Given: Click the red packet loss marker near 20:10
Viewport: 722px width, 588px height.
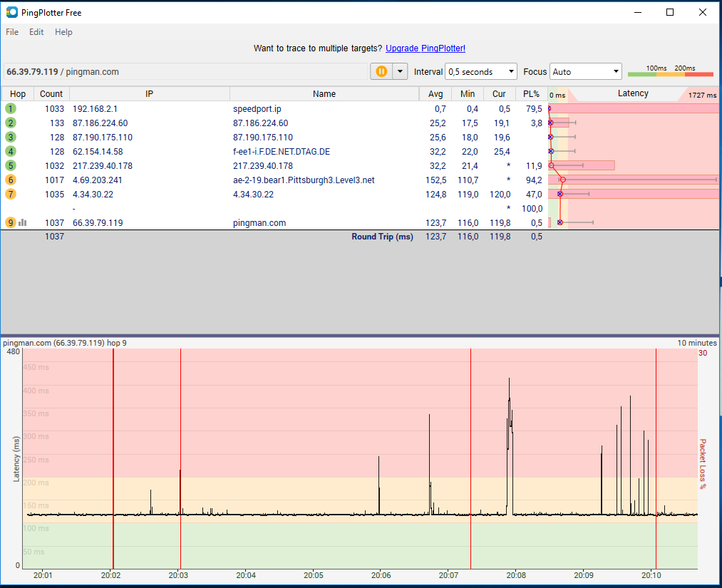Looking at the screenshot, I should pyautogui.click(x=656, y=458).
